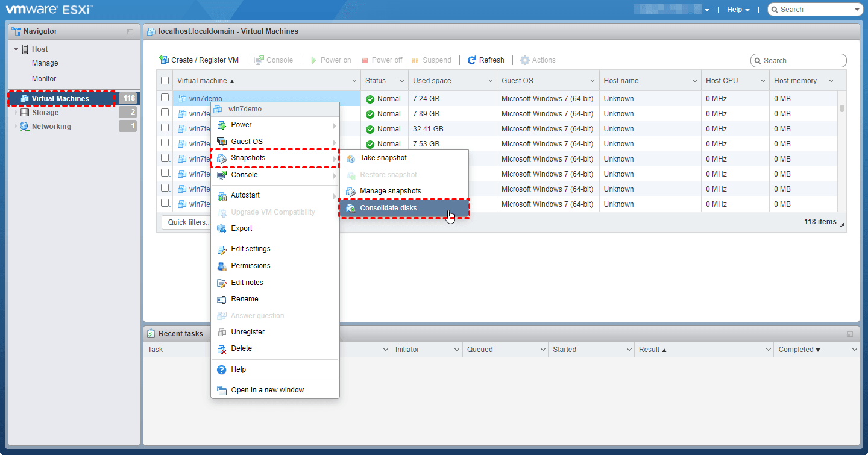Screen dimensions: 868x455
Task: Open the Snapshots submenu entry
Action: pos(275,158)
